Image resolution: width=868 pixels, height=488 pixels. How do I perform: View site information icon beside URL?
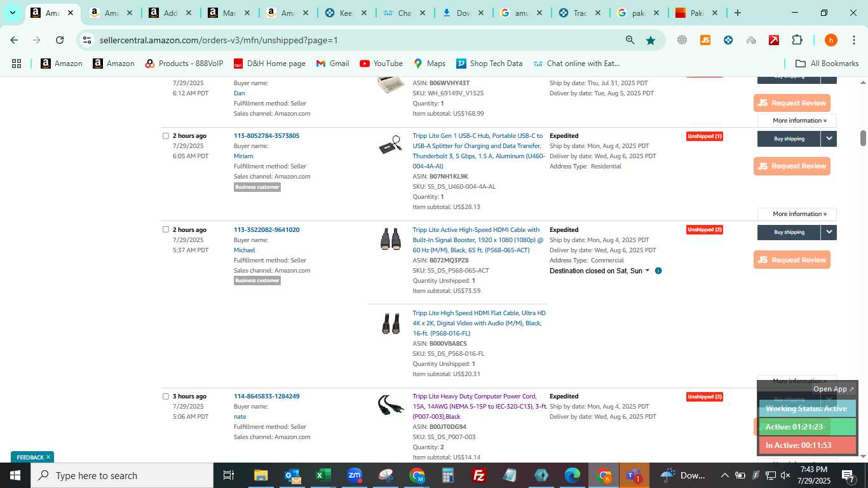coord(87,40)
